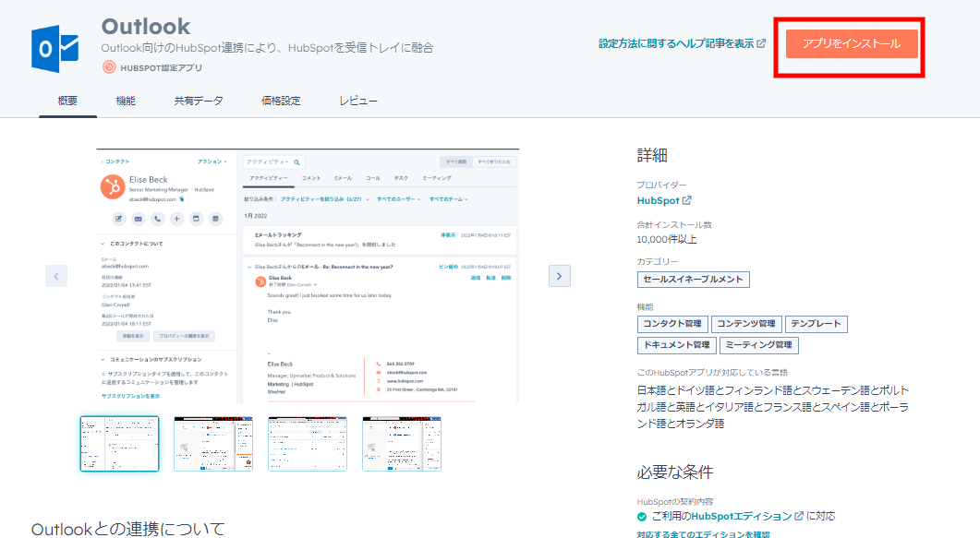
Task: Click the セールスイネーブルメント category tag
Action: (693, 279)
